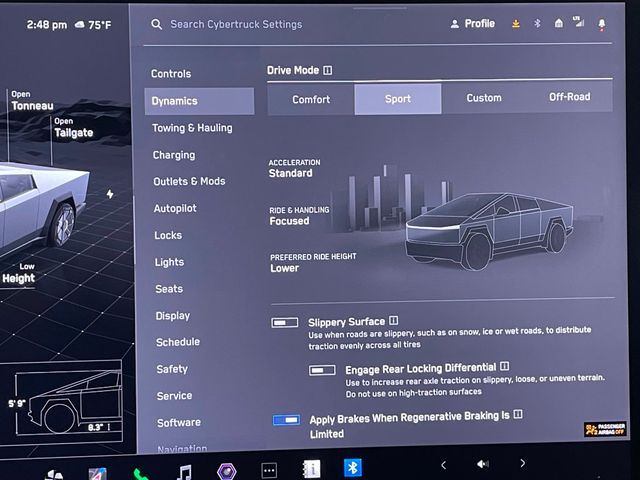Viewport: 640px width, 480px height.
Task: Open Lights settings section
Action: pos(169,262)
